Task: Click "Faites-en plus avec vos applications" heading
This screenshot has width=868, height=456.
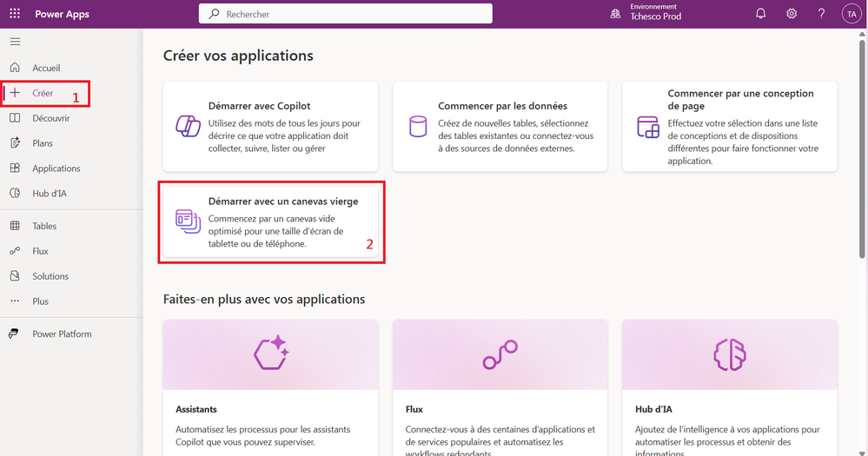Action: coord(264,300)
